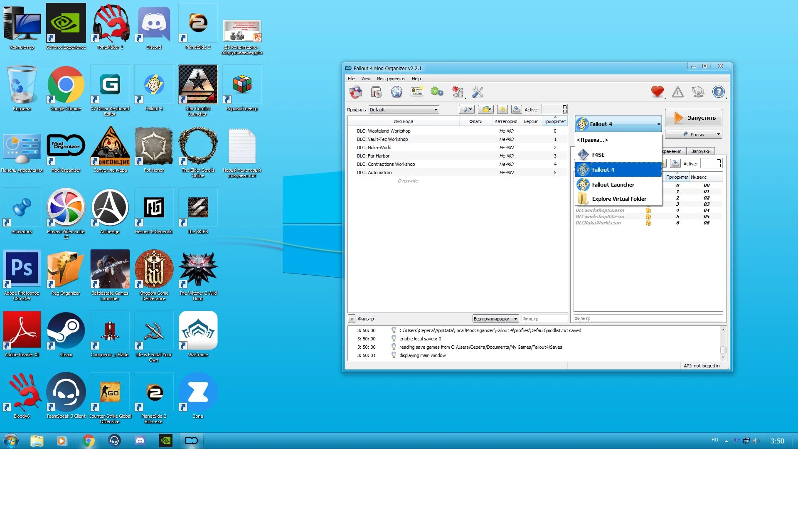This screenshot has width=798, height=532.
Task: Open the Profile Default combo box
Action: point(404,110)
